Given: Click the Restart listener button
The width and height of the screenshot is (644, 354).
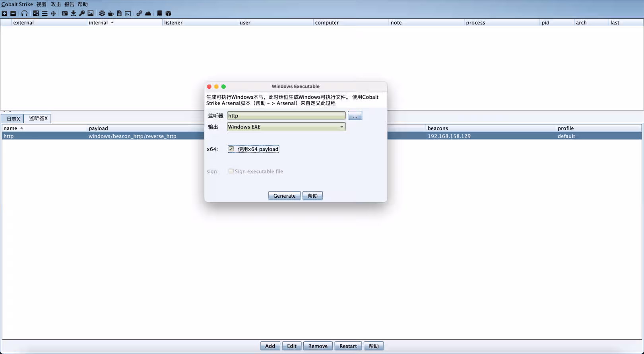Looking at the screenshot, I should coord(348,346).
